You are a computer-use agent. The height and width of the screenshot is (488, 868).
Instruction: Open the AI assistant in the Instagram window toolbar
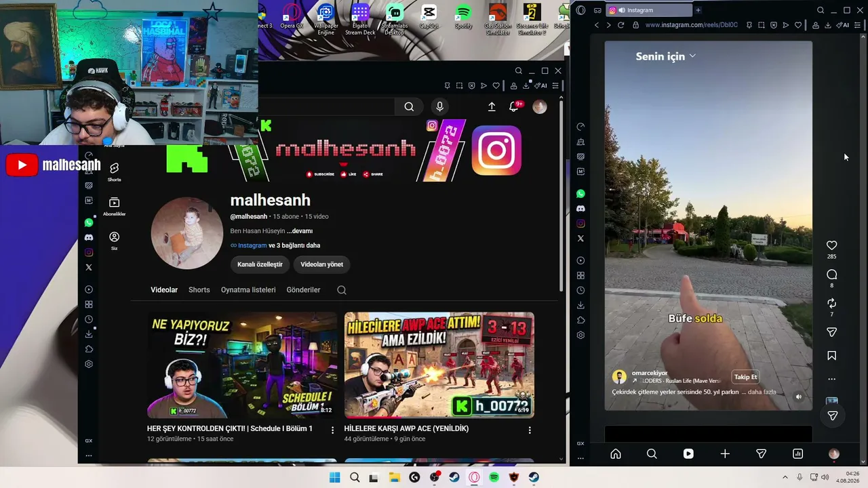click(843, 25)
